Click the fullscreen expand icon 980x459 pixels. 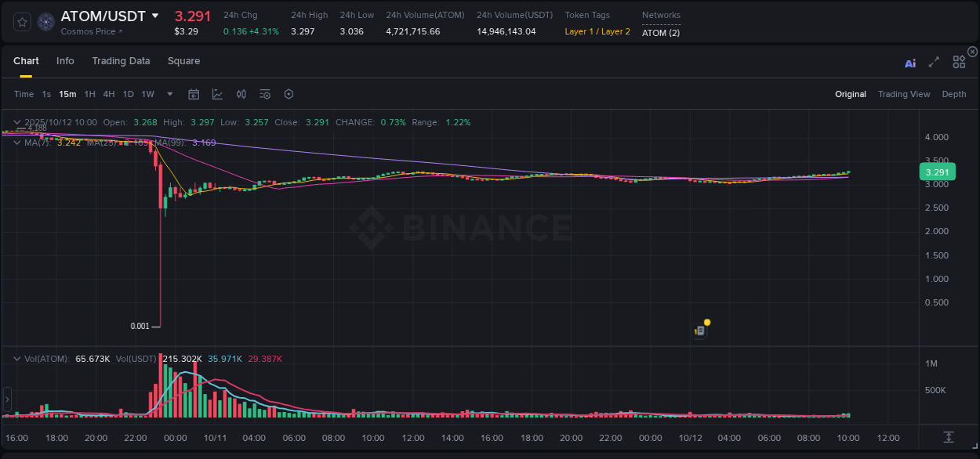(x=934, y=63)
